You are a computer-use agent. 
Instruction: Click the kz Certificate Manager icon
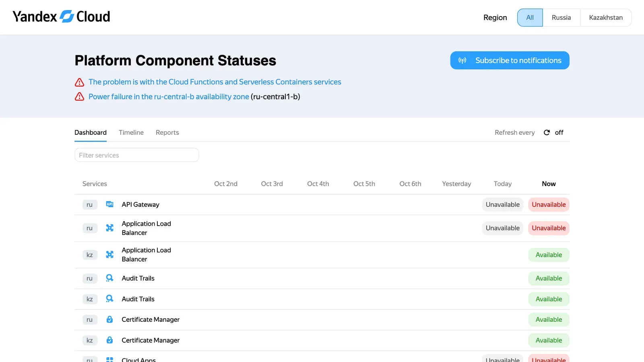[109, 340]
